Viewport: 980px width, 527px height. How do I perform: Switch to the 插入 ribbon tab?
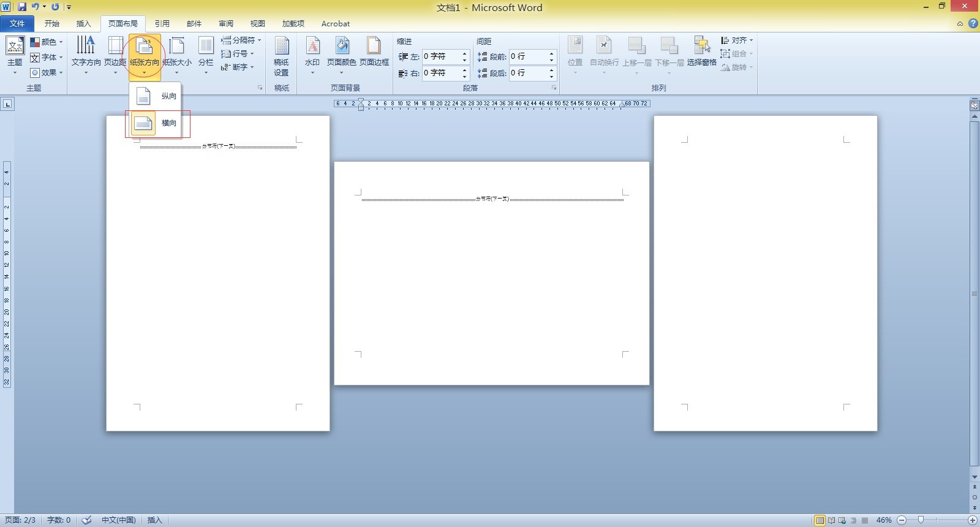point(83,24)
